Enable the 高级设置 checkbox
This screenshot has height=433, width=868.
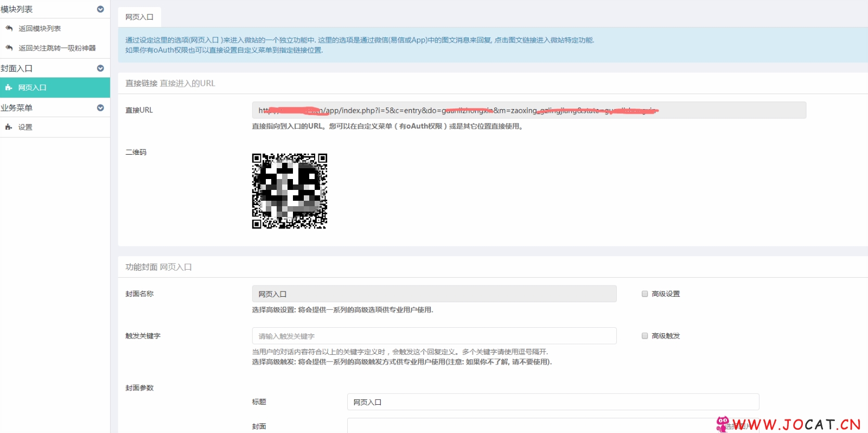click(x=645, y=294)
